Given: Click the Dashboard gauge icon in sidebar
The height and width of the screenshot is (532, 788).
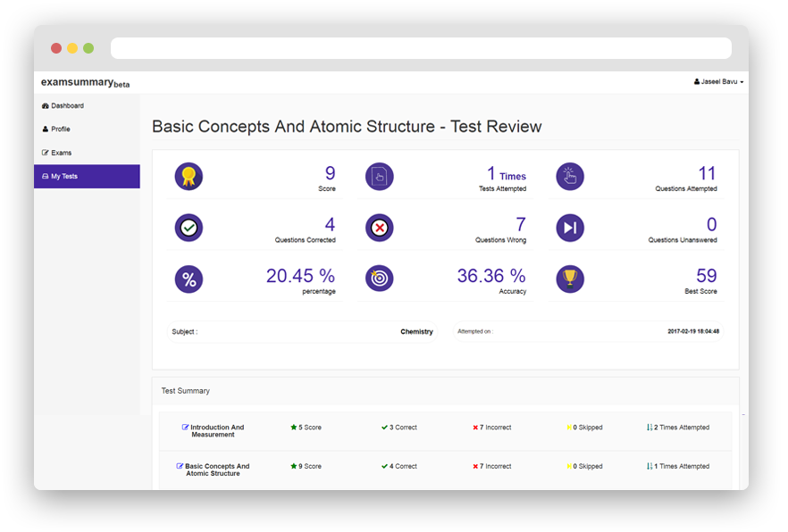Looking at the screenshot, I should tap(46, 106).
